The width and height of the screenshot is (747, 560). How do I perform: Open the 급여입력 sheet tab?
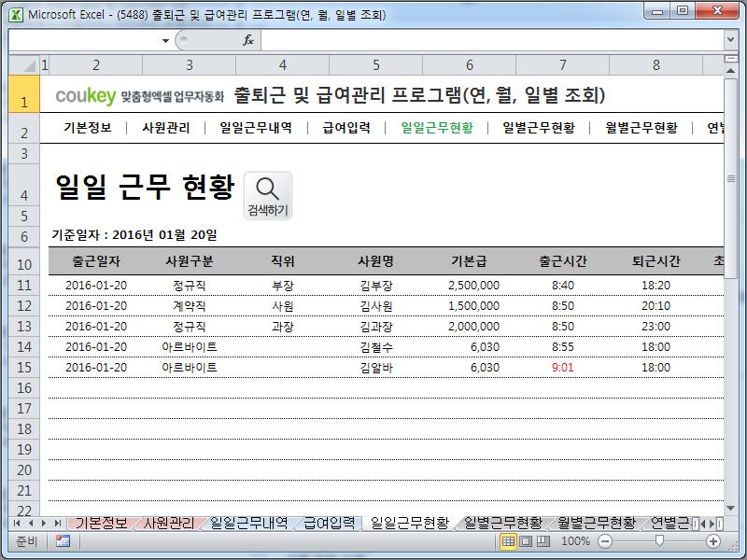pyautogui.click(x=330, y=523)
